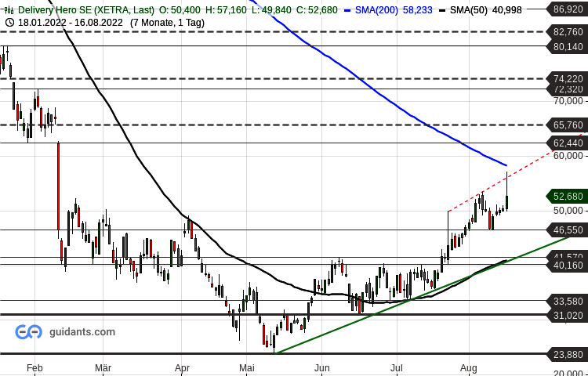Click the date range 18.01.2022 - 16.08.2022
Viewport: 588px width, 376px height.
[70, 23]
